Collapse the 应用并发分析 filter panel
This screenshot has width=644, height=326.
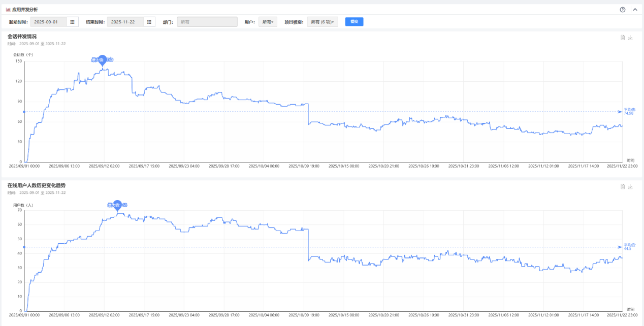[635, 10]
